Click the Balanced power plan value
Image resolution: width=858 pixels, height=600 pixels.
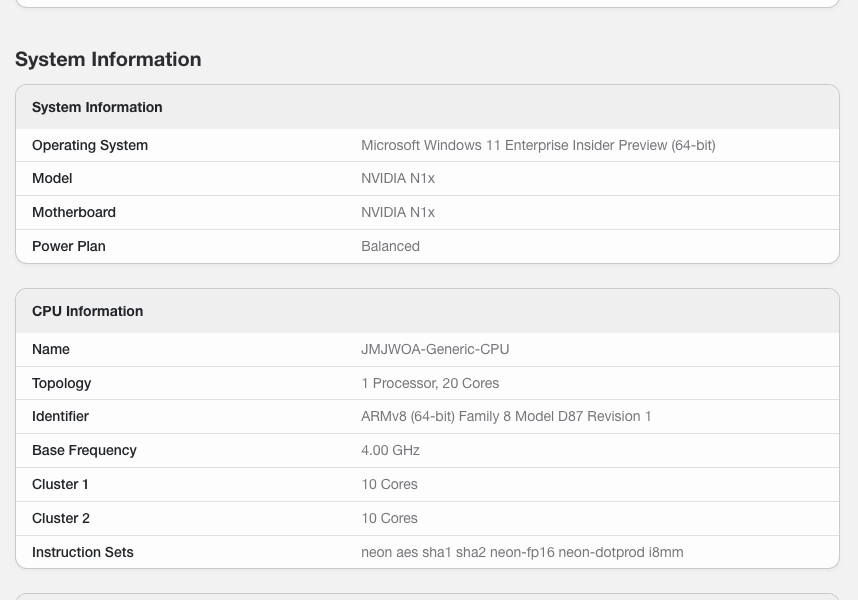[x=390, y=246]
